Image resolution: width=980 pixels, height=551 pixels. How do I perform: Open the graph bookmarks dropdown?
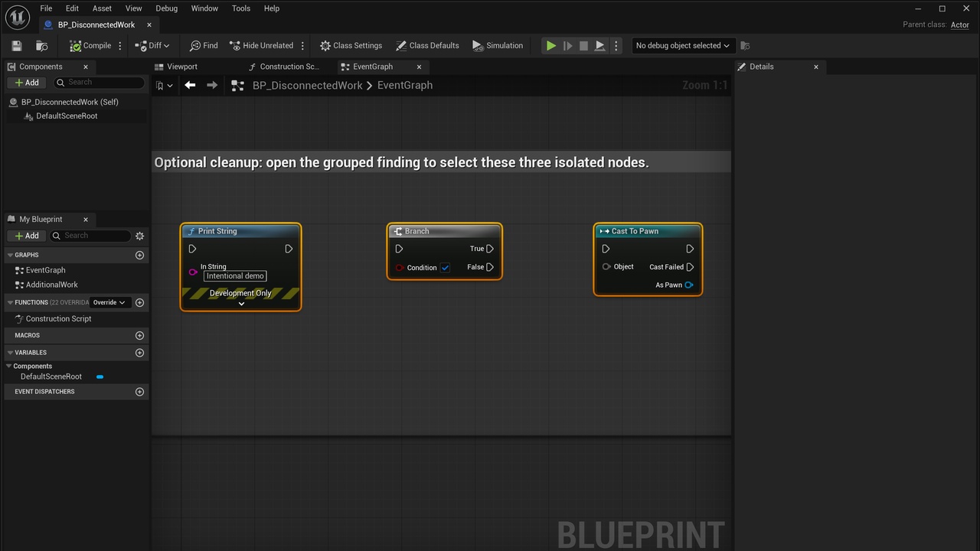click(164, 86)
